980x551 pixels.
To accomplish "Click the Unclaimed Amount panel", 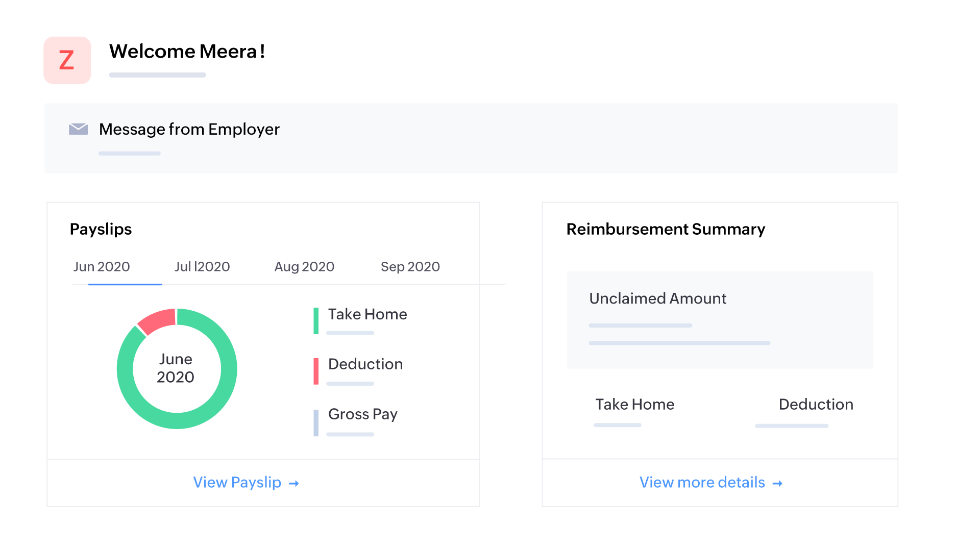I will 719,320.
